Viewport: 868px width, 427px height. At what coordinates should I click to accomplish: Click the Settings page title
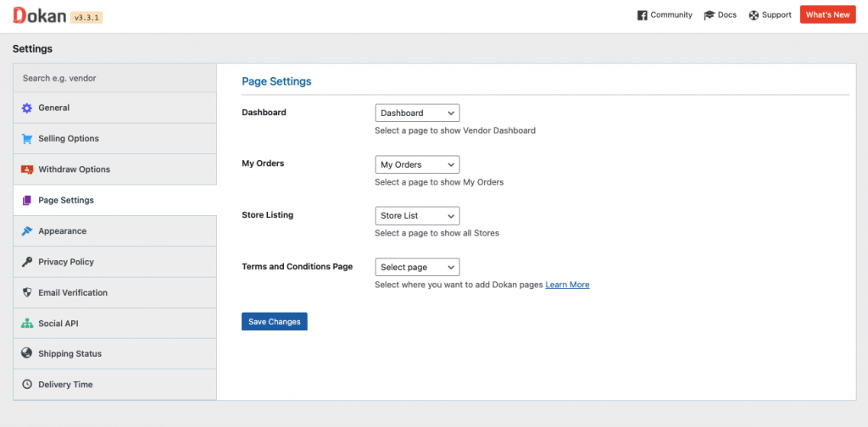tap(32, 48)
